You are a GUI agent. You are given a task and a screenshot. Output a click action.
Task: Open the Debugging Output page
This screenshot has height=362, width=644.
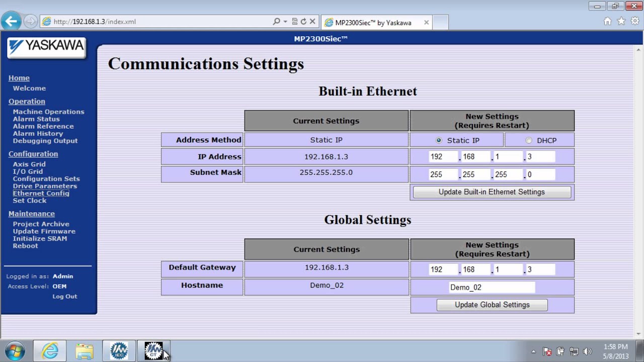(x=45, y=141)
